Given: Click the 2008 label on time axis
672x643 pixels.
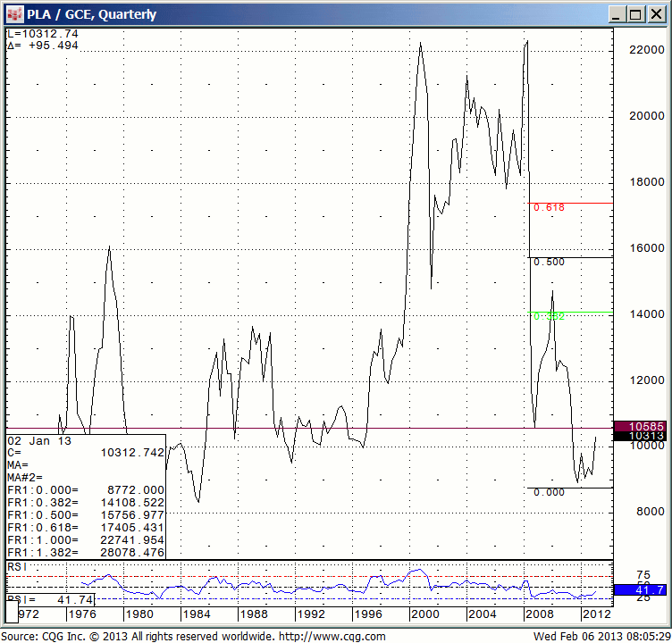Looking at the screenshot, I should [540, 614].
